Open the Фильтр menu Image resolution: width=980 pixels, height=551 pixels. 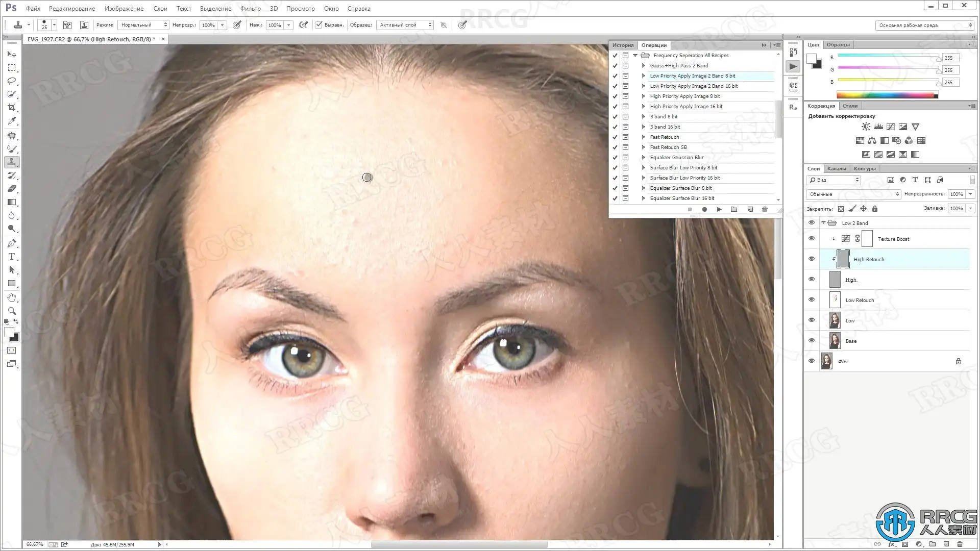[x=250, y=9]
